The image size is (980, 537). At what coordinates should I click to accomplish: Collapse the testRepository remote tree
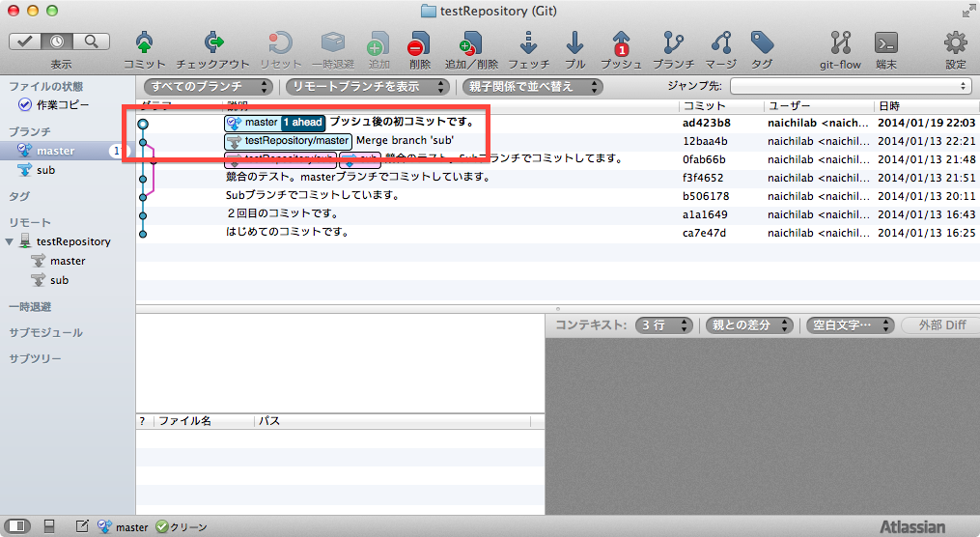click(10, 241)
